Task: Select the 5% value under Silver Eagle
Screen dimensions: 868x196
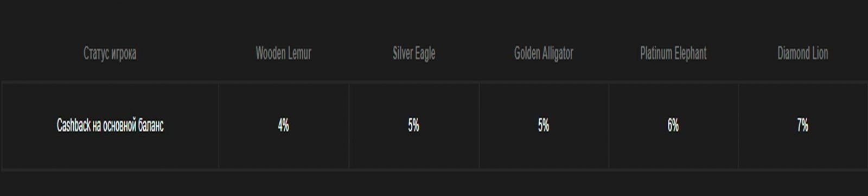Action: 414,125
